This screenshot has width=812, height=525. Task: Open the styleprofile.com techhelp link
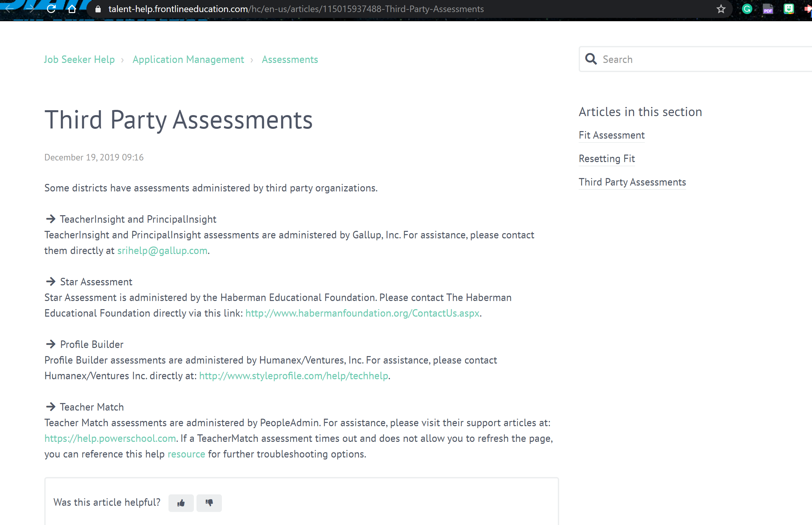click(x=293, y=376)
